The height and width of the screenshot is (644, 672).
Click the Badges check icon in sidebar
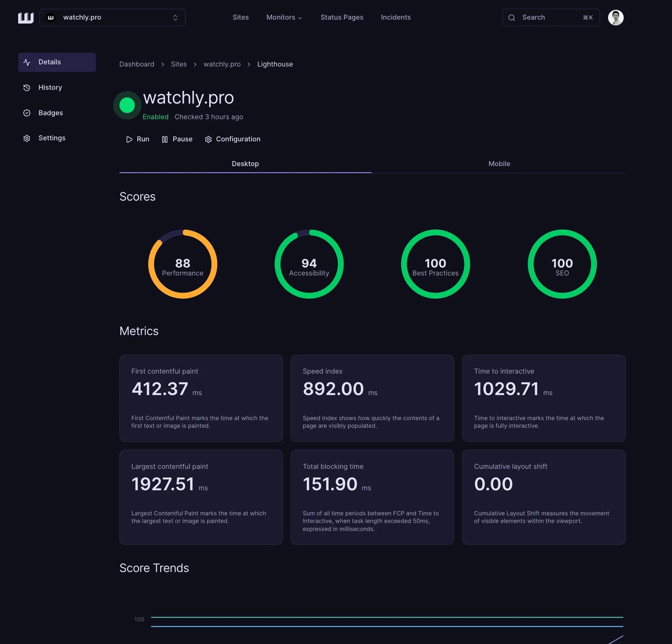(x=27, y=113)
